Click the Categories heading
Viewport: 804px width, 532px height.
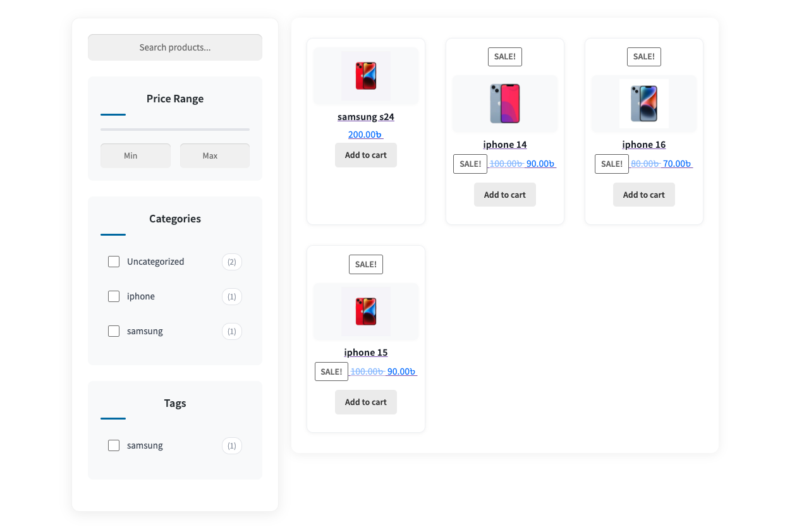175,219
